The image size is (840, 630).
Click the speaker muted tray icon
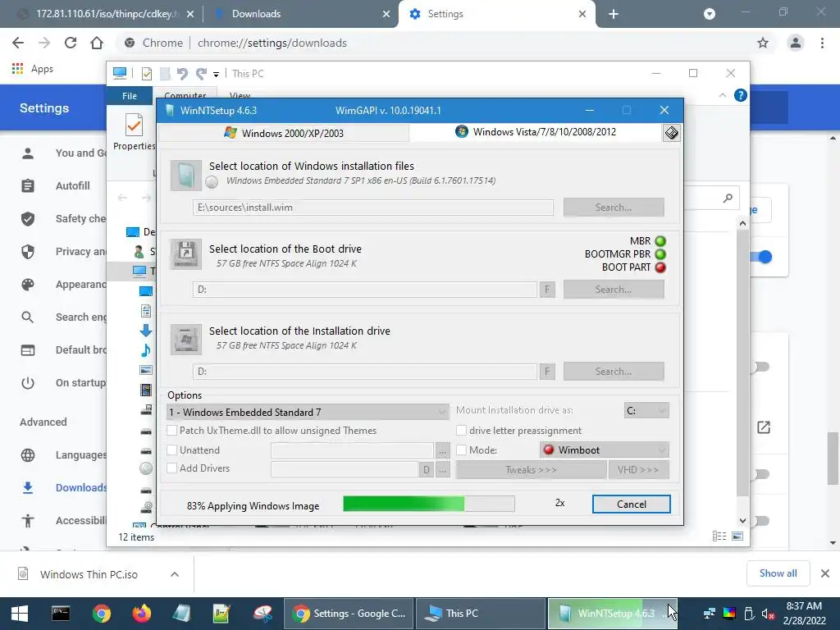[x=768, y=614]
